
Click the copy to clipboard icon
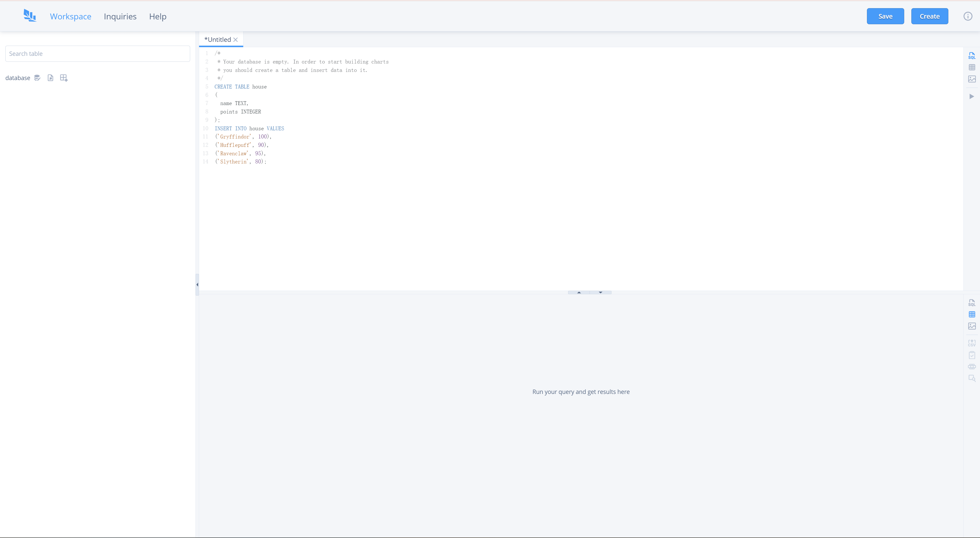pos(972,355)
